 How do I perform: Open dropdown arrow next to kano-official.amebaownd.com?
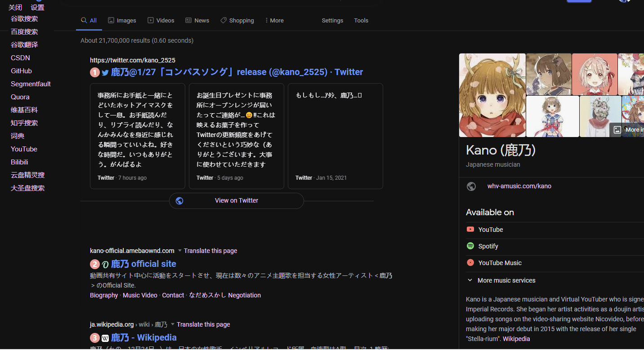tap(180, 251)
